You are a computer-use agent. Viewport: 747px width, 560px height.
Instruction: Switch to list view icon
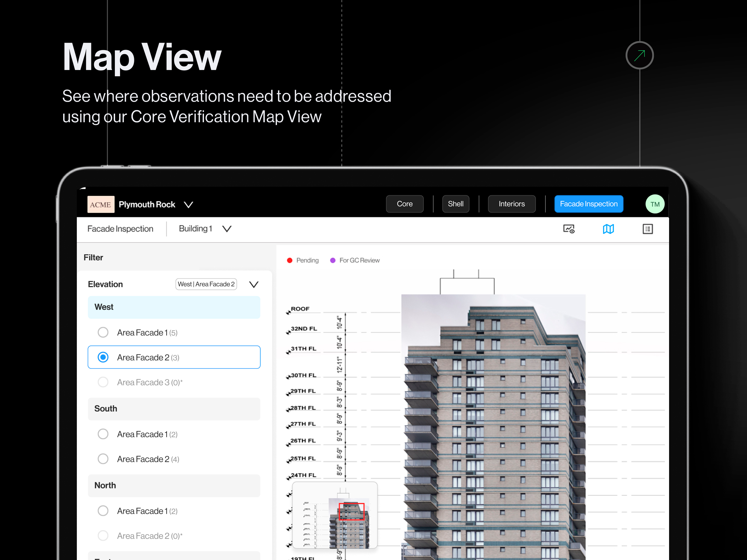click(x=647, y=229)
